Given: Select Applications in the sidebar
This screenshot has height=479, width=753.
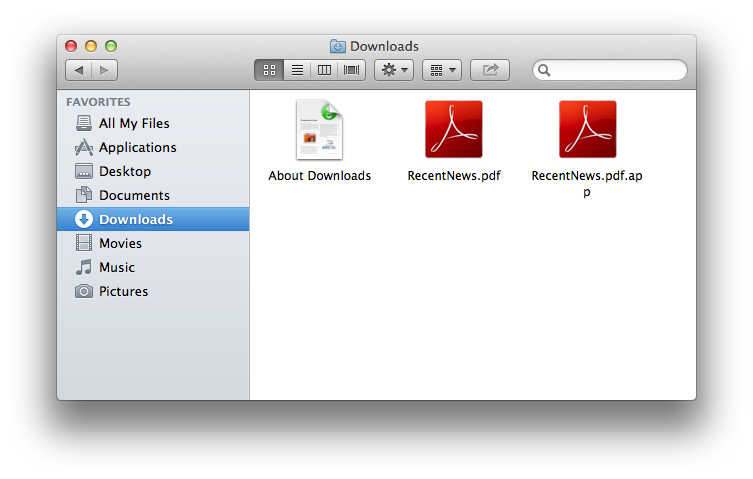Looking at the screenshot, I should 137,147.
